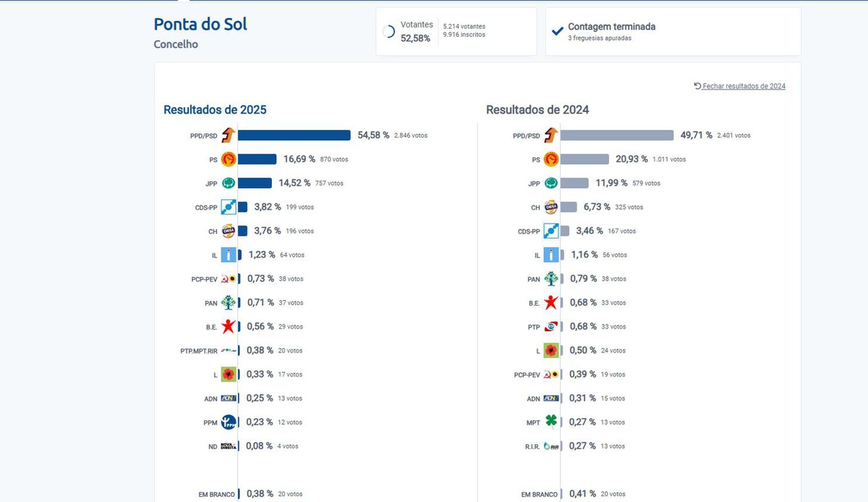Click the CH logo in 2024 results
The height and width of the screenshot is (502, 868).
point(551,207)
